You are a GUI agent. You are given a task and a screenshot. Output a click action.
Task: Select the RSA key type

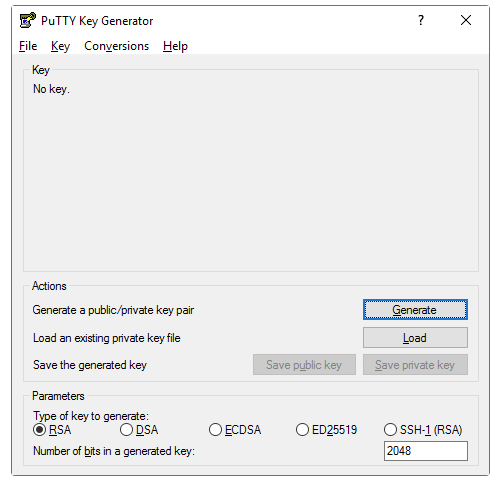pyautogui.click(x=52, y=430)
